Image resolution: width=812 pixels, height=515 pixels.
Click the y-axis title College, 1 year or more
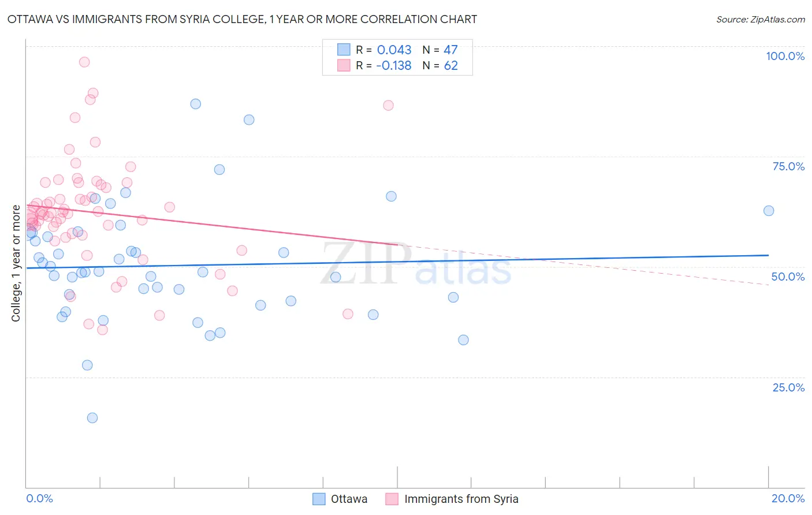click(x=16, y=263)
